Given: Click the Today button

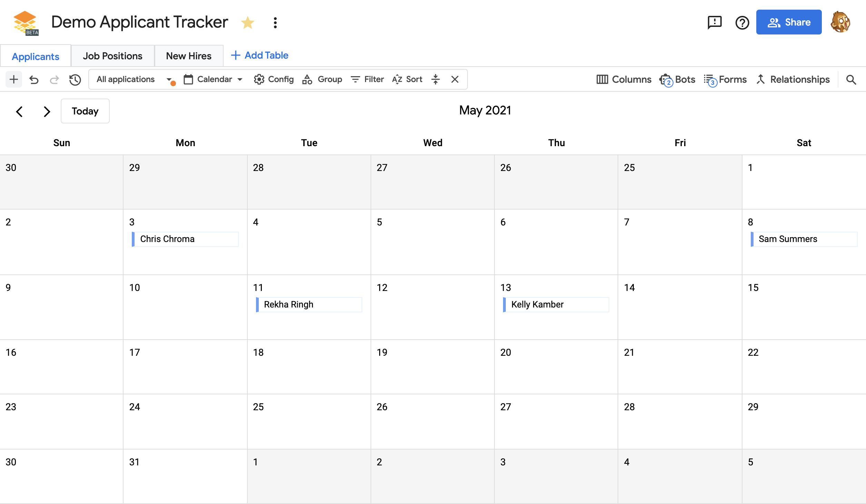Looking at the screenshot, I should pyautogui.click(x=85, y=111).
